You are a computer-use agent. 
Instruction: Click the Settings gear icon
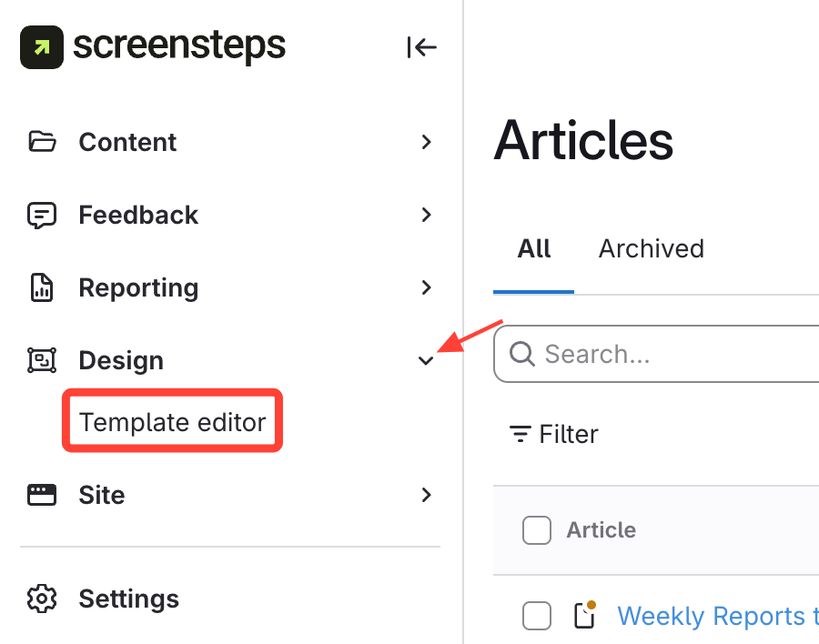tap(42, 599)
